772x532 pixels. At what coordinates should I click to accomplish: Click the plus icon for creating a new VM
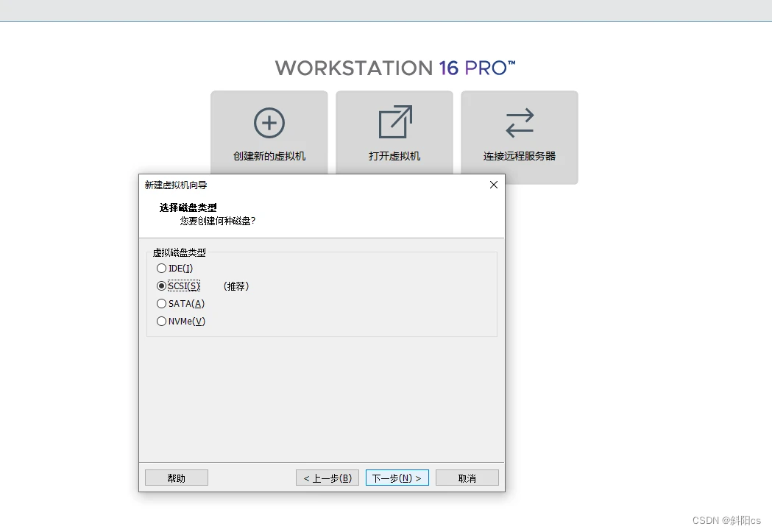269,123
